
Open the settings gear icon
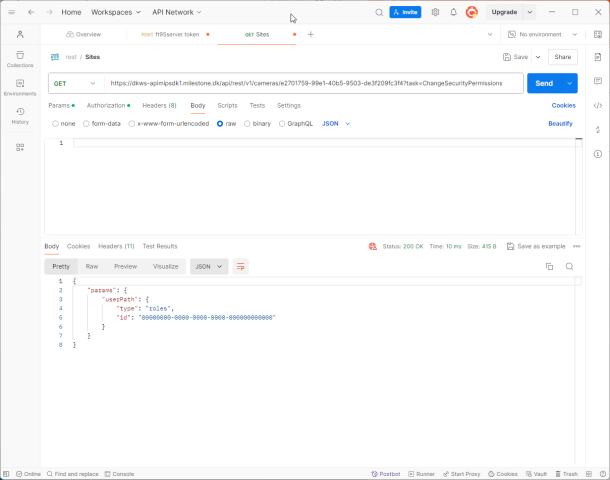435,12
